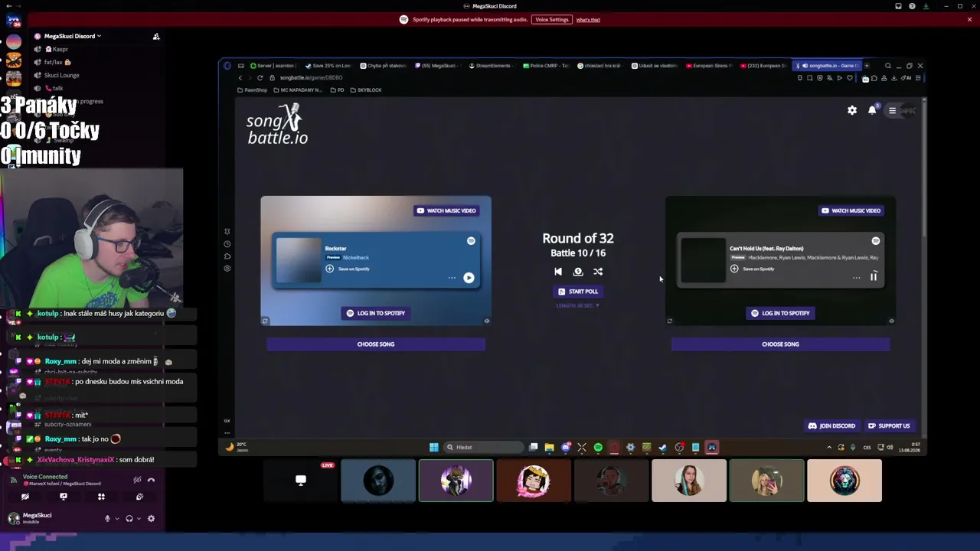Open Spotify logo on Can't Hold Us card

click(x=876, y=241)
